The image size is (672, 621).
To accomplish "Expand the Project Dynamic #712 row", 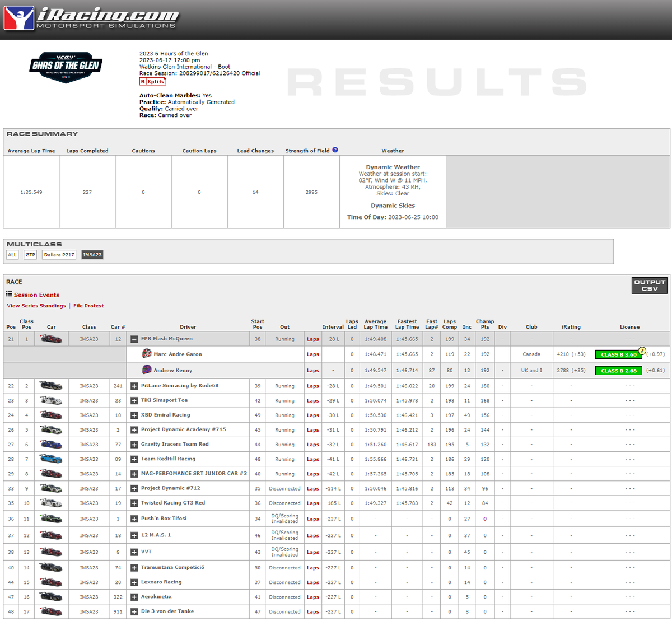I will 134,488.
